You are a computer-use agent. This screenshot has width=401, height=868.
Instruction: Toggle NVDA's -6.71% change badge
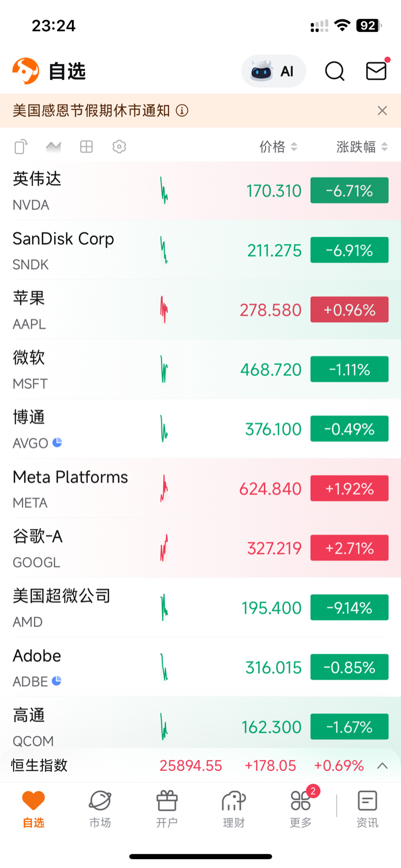point(349,191)
